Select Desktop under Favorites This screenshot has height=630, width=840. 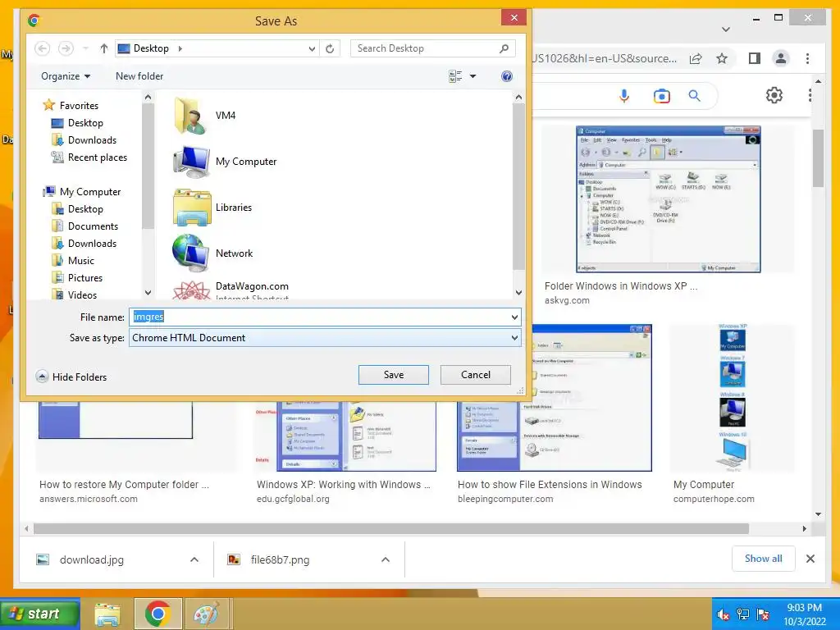click(76, 123)
